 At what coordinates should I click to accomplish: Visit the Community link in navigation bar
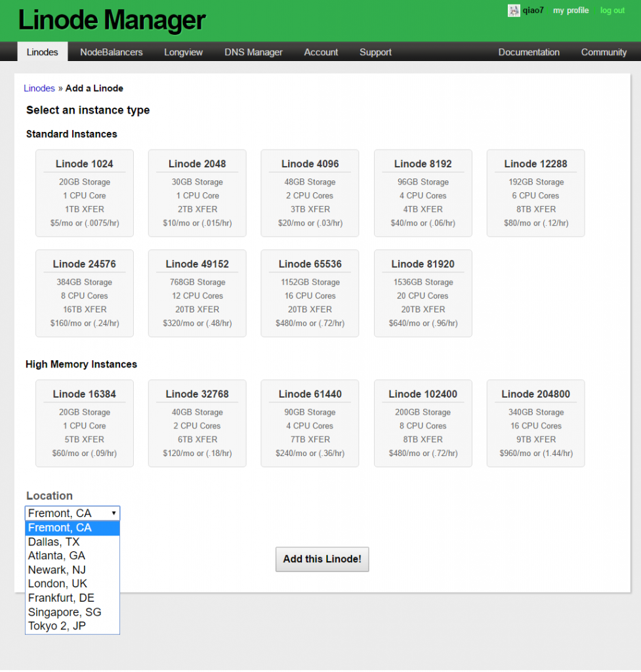pyautogui.click(x=604, y=52)
